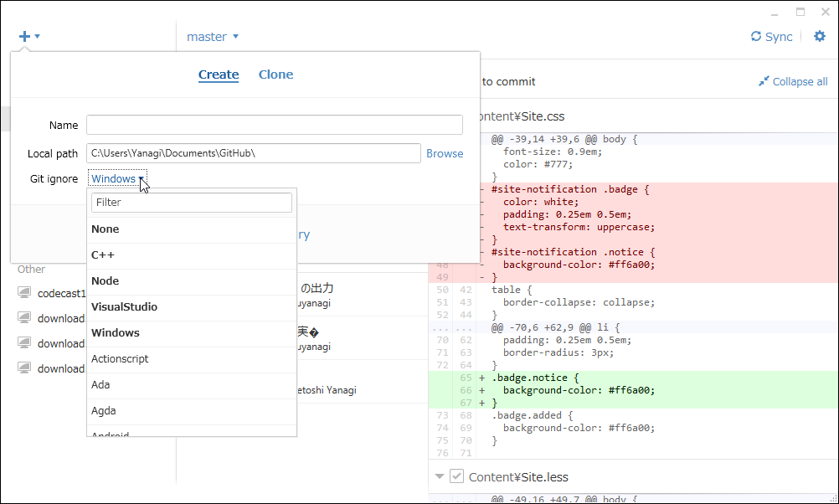839x504 pixels.
Task: Collapse Content¥Site.less diff triangle
Action: click(439, 476)
